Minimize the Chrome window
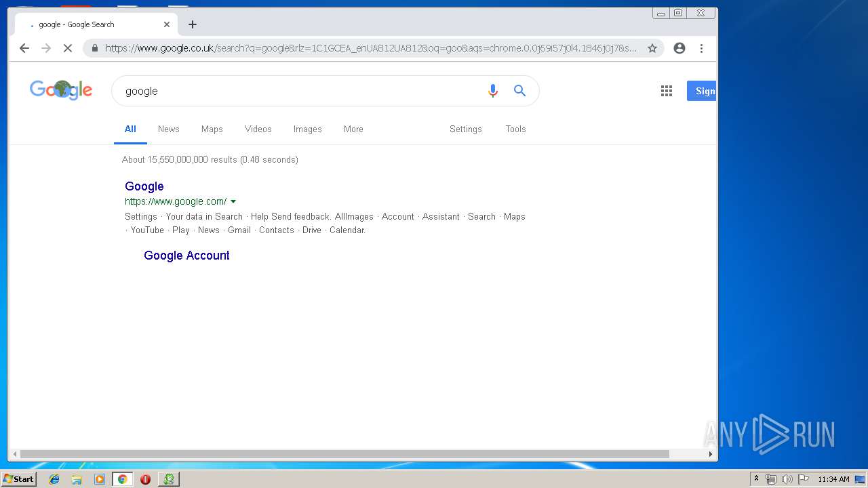Image resolution: width=868 pixels, height=488 pixels. point(661,13)
